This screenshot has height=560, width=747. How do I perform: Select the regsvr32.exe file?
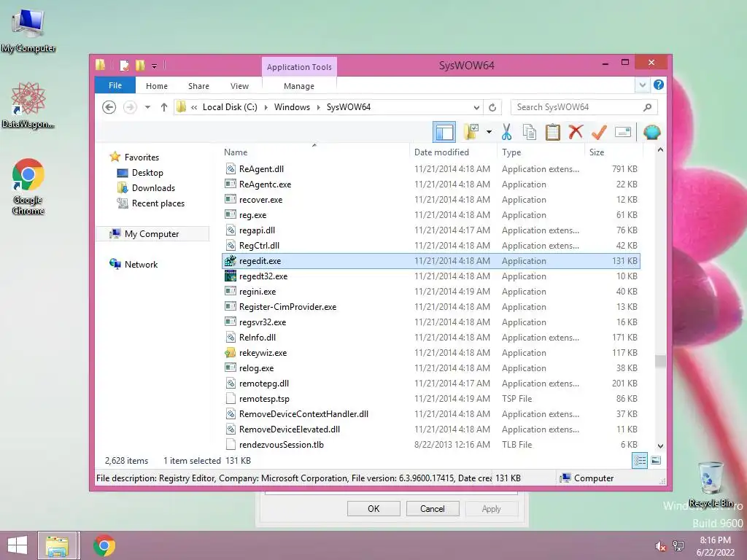point(430,322)
